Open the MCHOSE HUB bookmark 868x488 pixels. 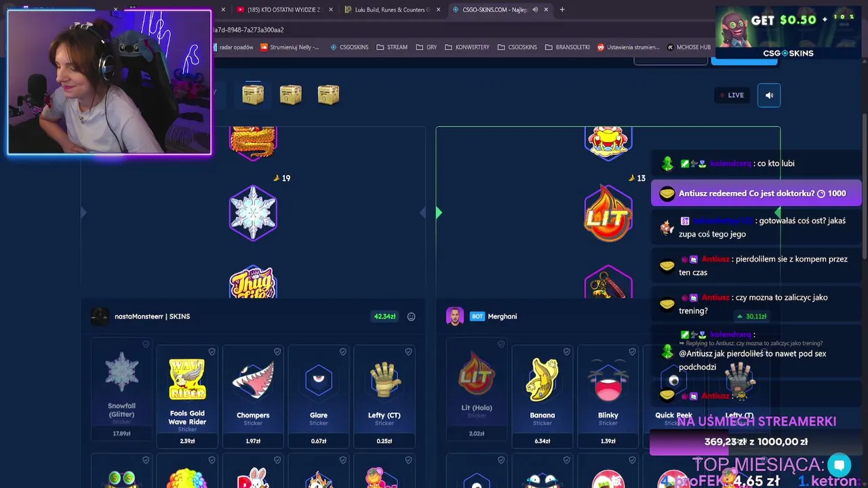pyautogui.click(x=688, y=47)
